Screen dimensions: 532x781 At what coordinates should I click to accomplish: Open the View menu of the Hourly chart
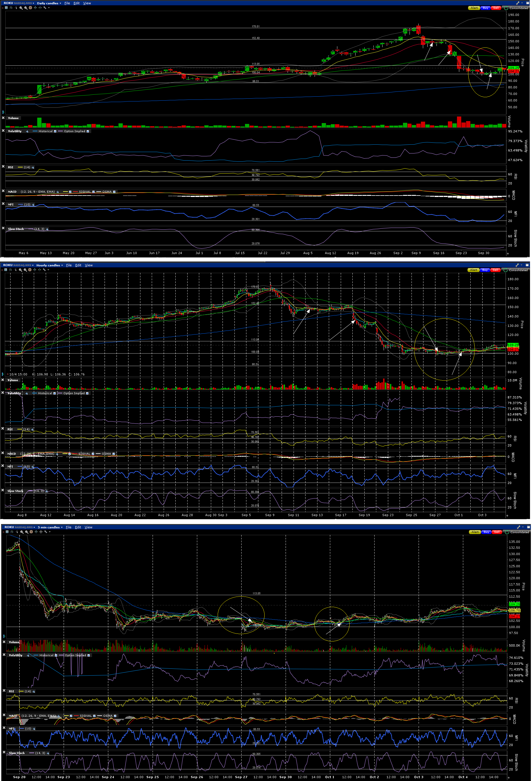[89, 265]
